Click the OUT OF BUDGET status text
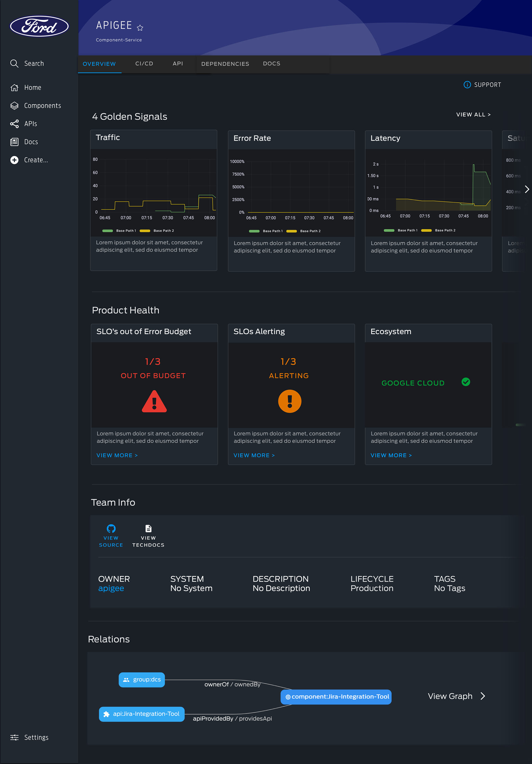The width and height of the screenshot is (532, 764). pos(153,376)
